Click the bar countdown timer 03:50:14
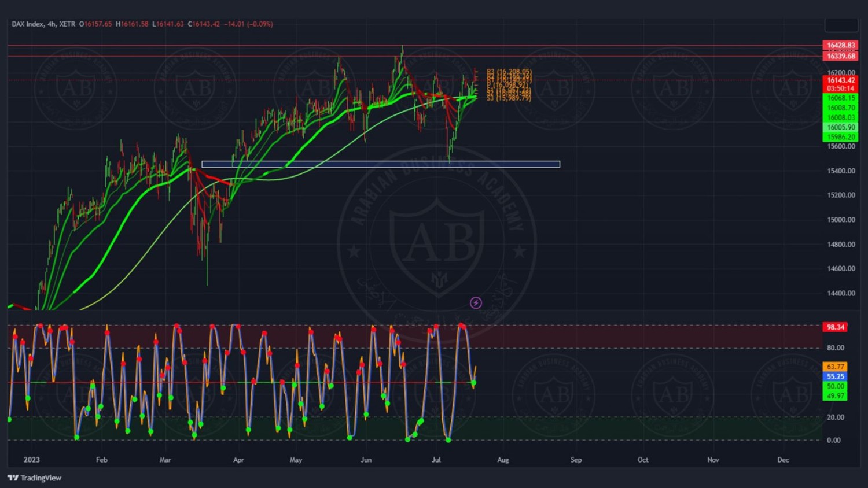The height and width of the screenshot is (488, 868). 840,88
